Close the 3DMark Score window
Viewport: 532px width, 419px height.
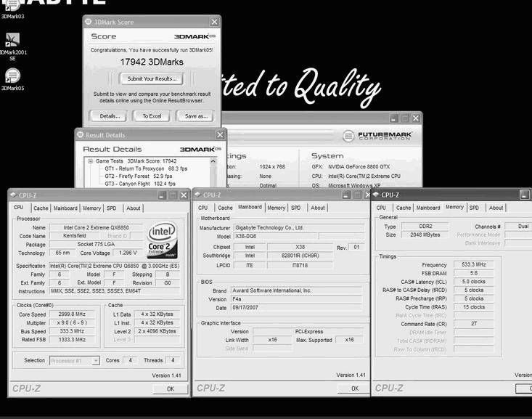coord(214,22)
